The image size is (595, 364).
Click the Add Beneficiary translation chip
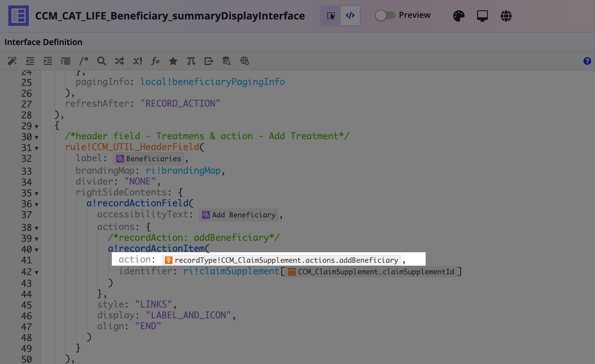239,215
